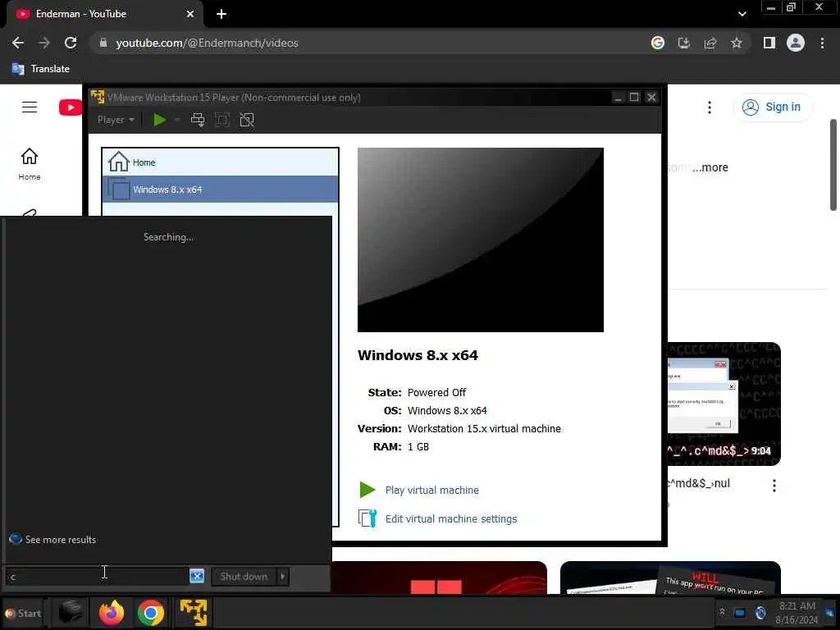The image size is (840, 630).
Task: Open the YouTube hamburger guide menu
Action: click(30, 107)
